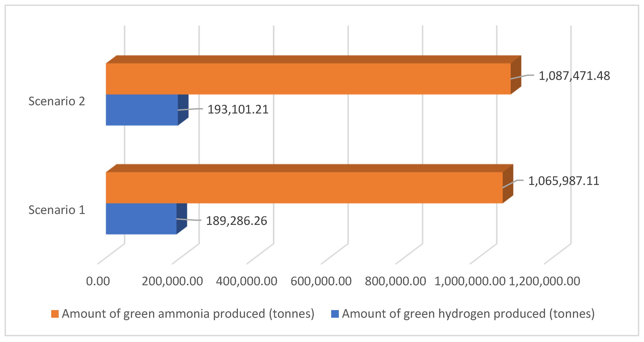Screen dimensions: 644x342
Task: Click the 193,101.21 data label
Action: [238, 109]
